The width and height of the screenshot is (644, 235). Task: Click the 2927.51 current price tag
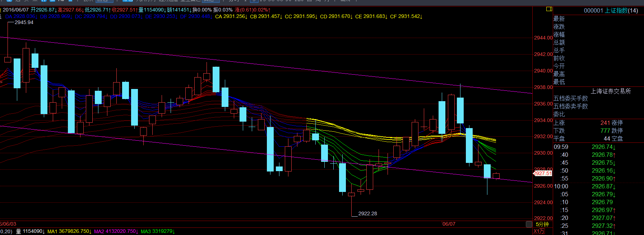point(543,173)
